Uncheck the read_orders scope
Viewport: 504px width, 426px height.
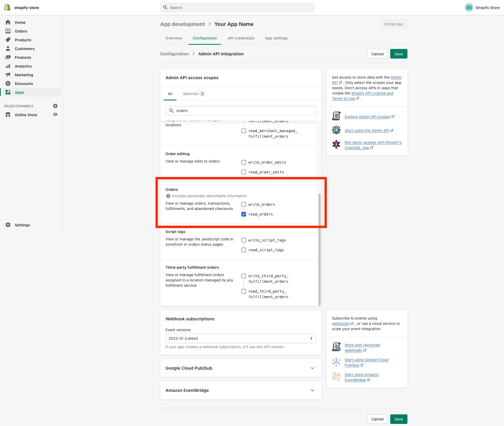pos(244,214)
